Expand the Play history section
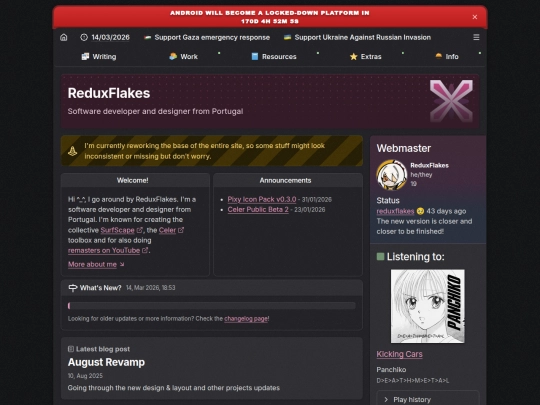This screenshot has height=405, width=540. (x=428, y=399)
